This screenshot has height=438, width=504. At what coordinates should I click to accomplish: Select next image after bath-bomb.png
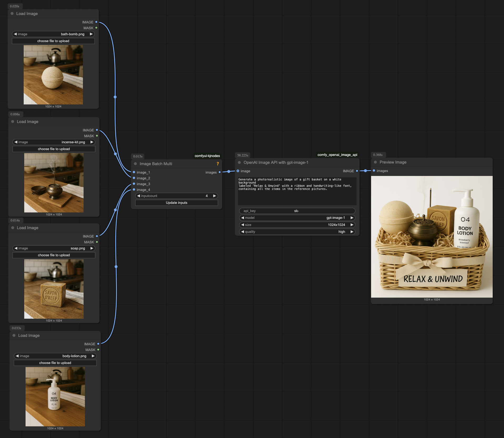tap(91, 34)
